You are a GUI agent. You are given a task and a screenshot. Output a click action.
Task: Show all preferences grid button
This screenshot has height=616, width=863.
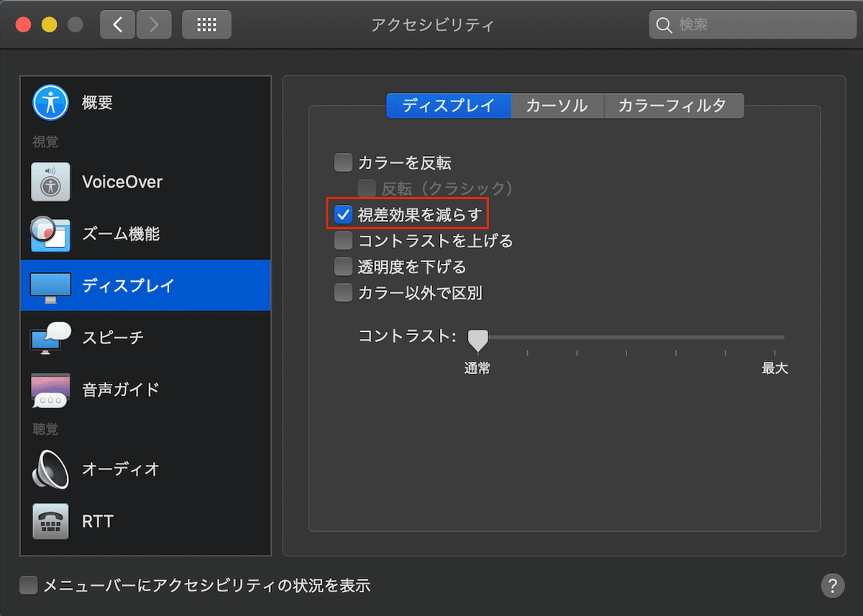206,25
